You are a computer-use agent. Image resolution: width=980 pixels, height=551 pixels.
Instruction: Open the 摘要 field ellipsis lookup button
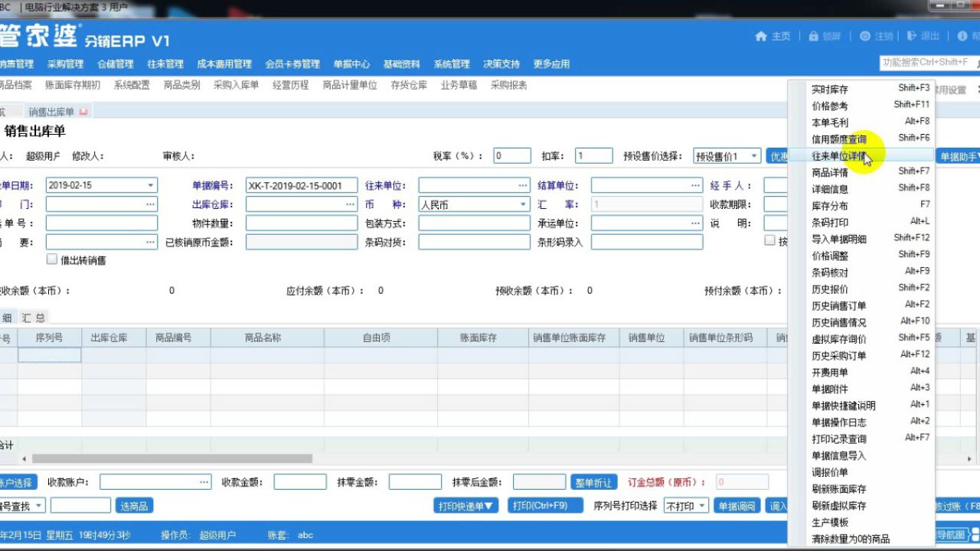pos(151,242)
